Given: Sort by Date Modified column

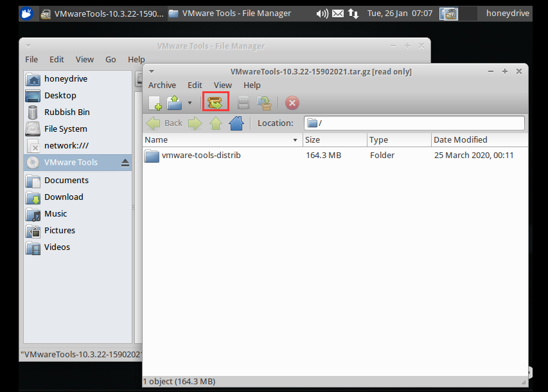Looking at the screenshot, I should (x=479, y=140).
